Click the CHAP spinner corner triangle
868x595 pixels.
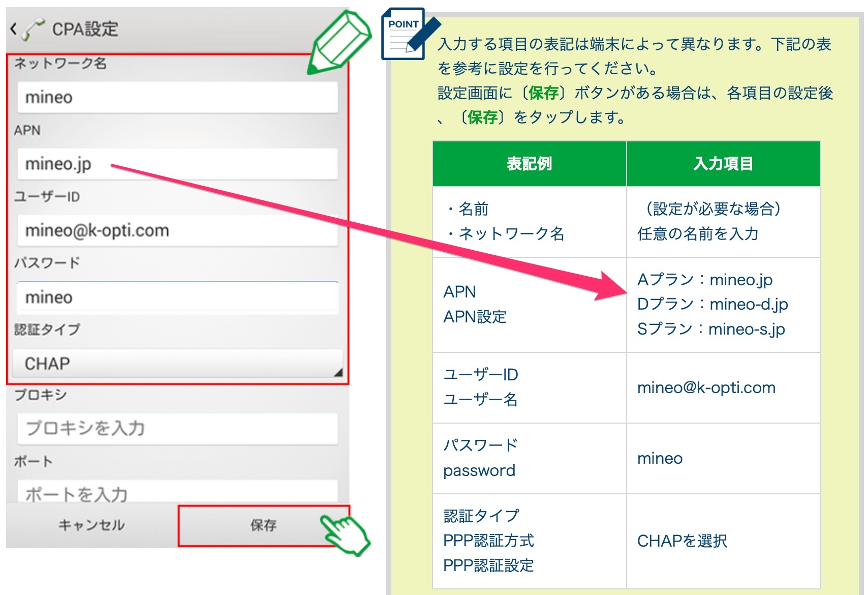point(337,373)
